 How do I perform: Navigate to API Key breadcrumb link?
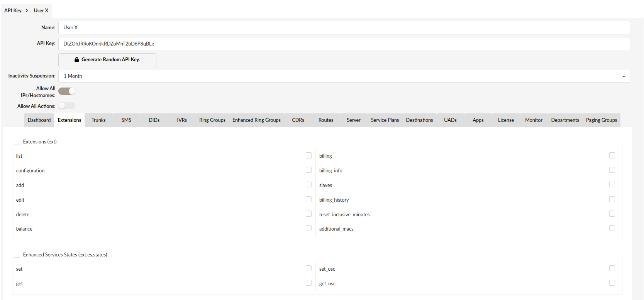point(13,10)
